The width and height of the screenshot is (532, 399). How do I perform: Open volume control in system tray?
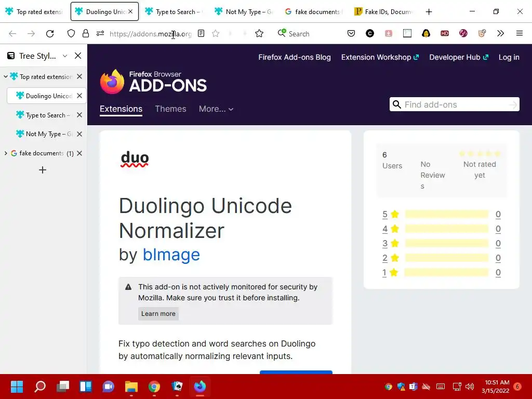pos(470,387)
